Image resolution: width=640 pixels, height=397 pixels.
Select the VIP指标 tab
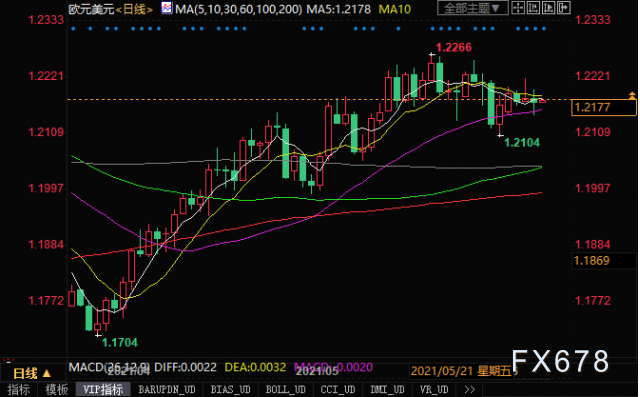click(x=103, y=390)
